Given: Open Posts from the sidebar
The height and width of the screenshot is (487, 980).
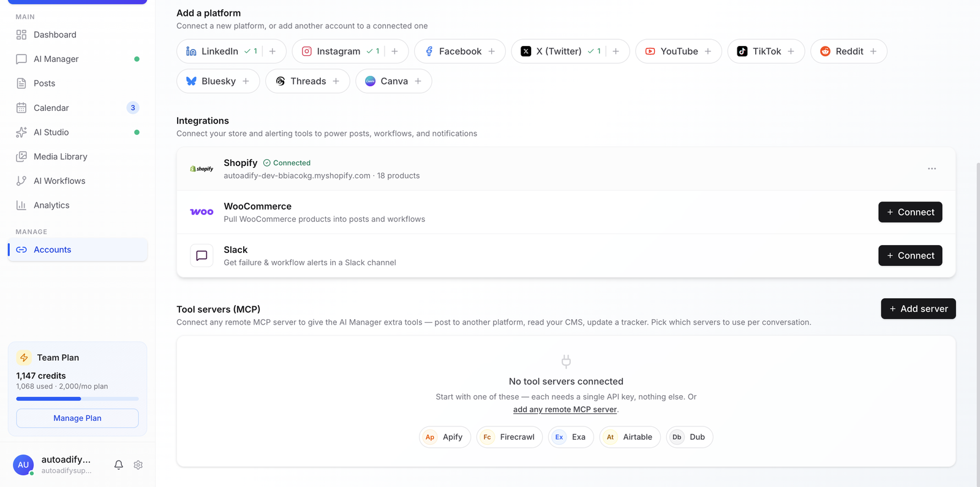Looking at the screenshot, I should (77, 83).
